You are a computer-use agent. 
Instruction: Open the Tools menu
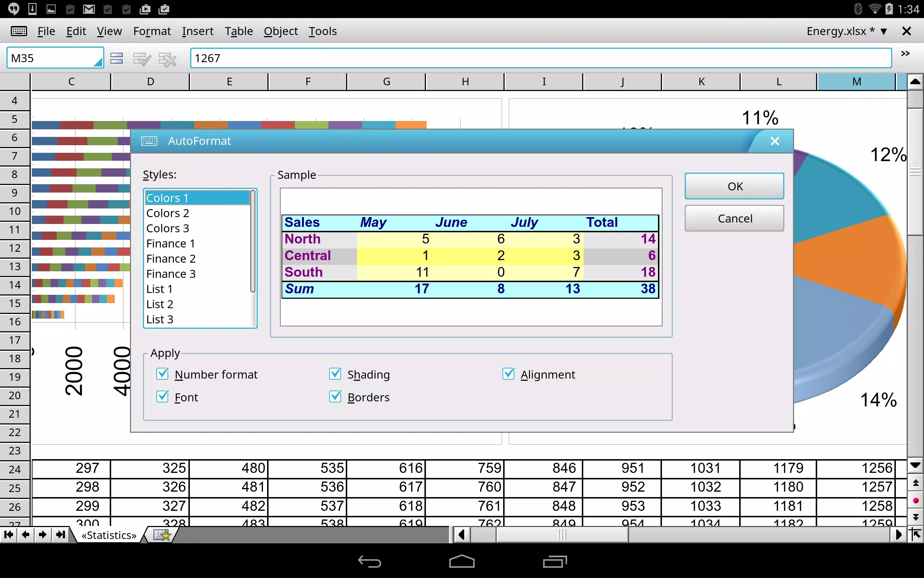[323, 31]
